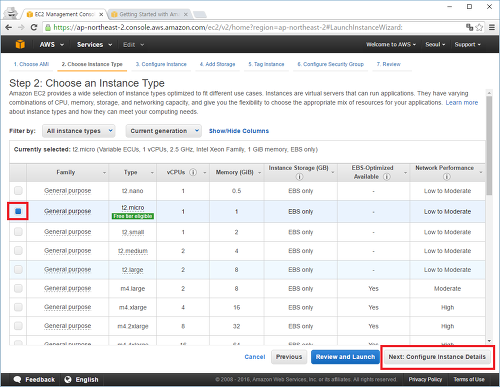
Task: Sort by the Memory (GiB) column arrow
Action: (259, 173)
